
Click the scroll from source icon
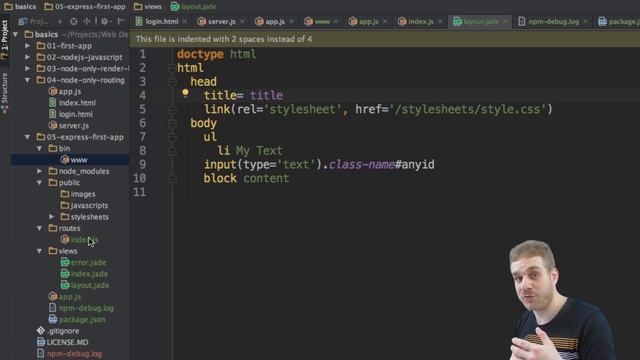coord(74,21)
